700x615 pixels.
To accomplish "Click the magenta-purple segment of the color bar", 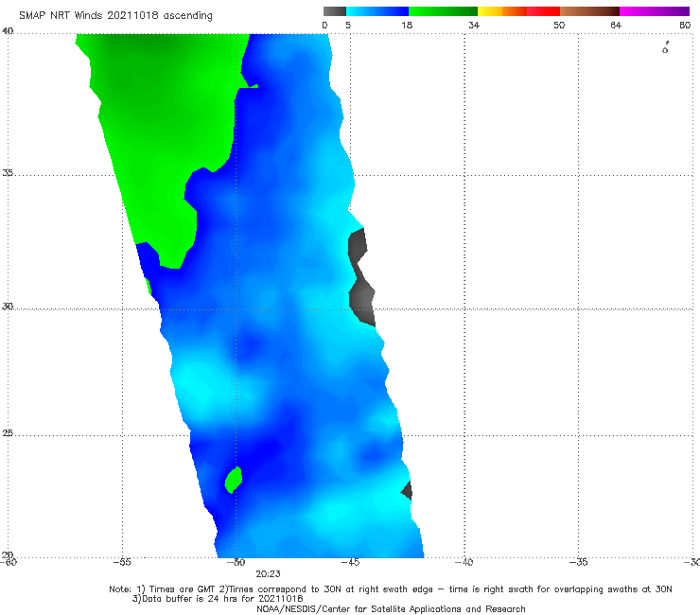I will 654,11.
